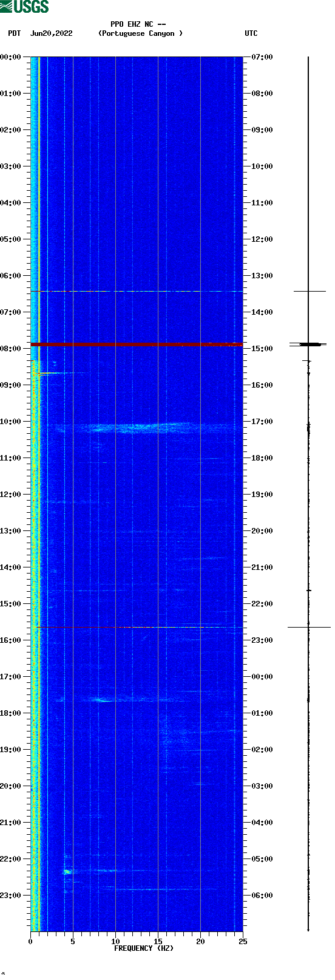This screenshot has width=335, height=980.
Task: Click the large seismogram burst near 08:00 PDT
Action: pyautogui.click(x=308, y=344)
